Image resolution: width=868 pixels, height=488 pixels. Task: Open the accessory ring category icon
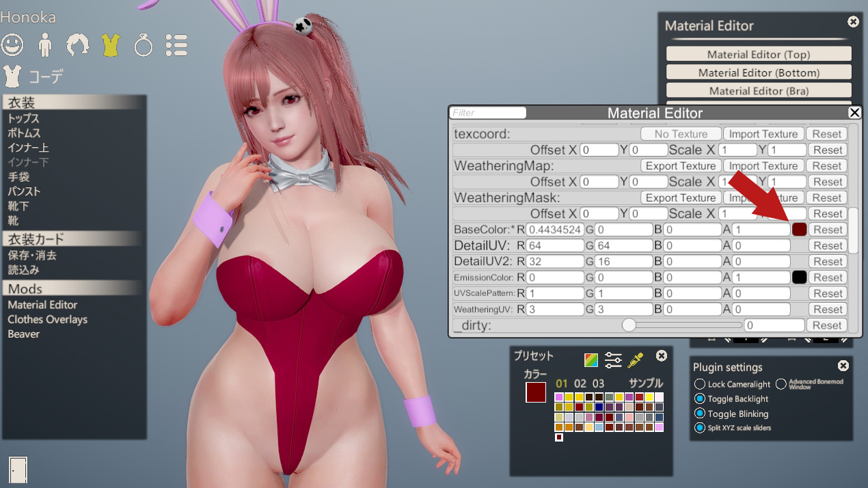[143, 45]
